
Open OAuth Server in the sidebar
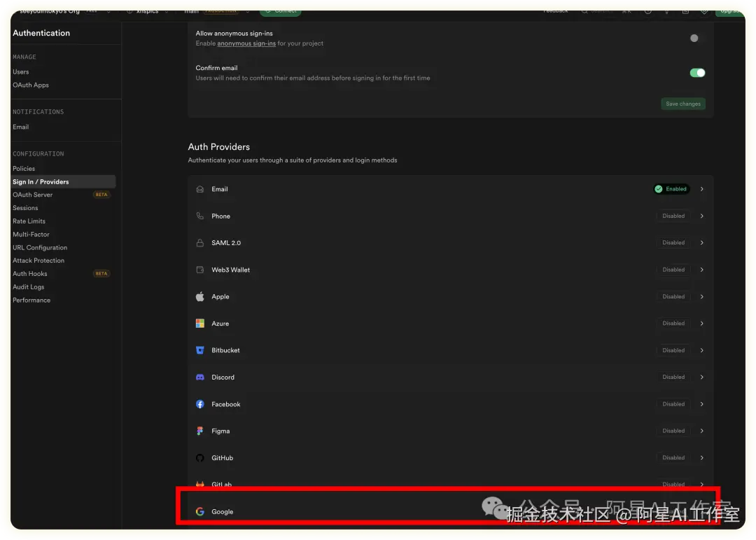(33, 195)
